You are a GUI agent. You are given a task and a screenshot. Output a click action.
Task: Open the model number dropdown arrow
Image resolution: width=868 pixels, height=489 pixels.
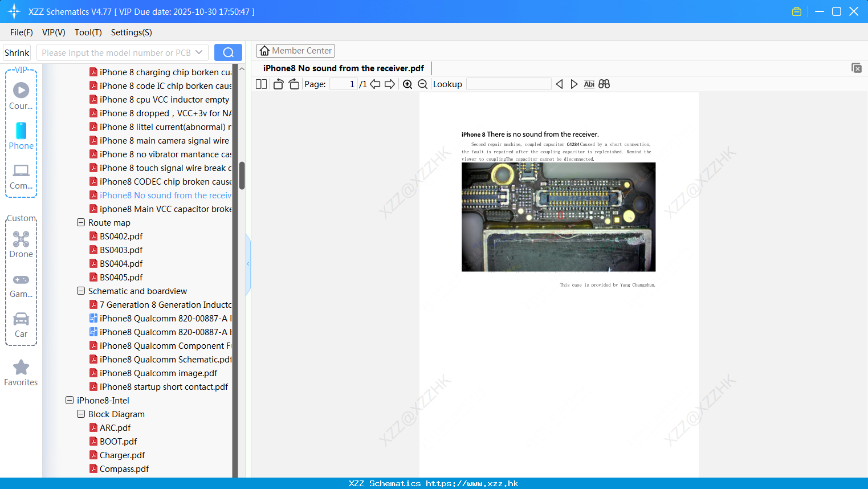199,52
